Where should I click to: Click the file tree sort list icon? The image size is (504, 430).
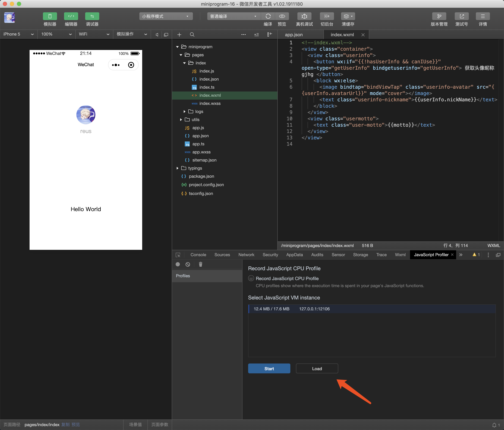click(x=257, y=34)
